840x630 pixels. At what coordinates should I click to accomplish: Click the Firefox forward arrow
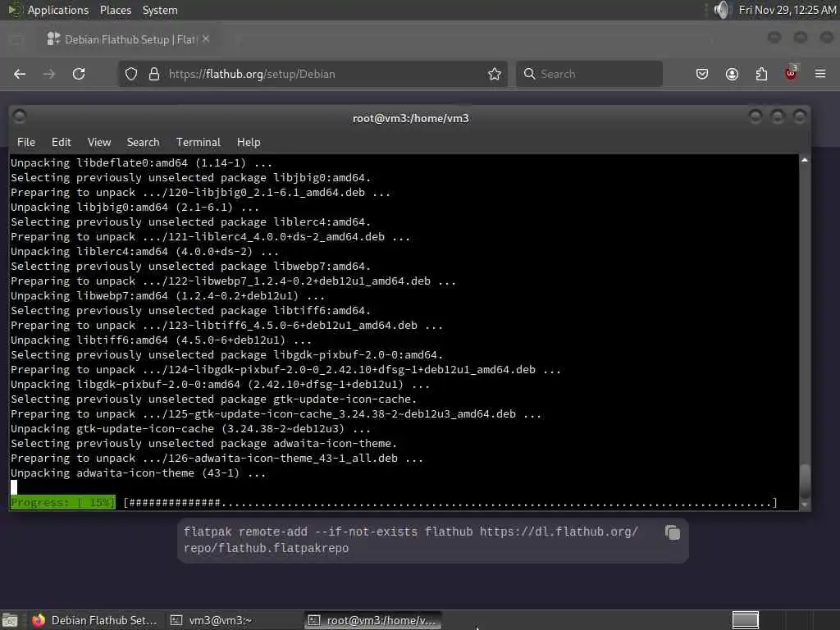(49, 74)
